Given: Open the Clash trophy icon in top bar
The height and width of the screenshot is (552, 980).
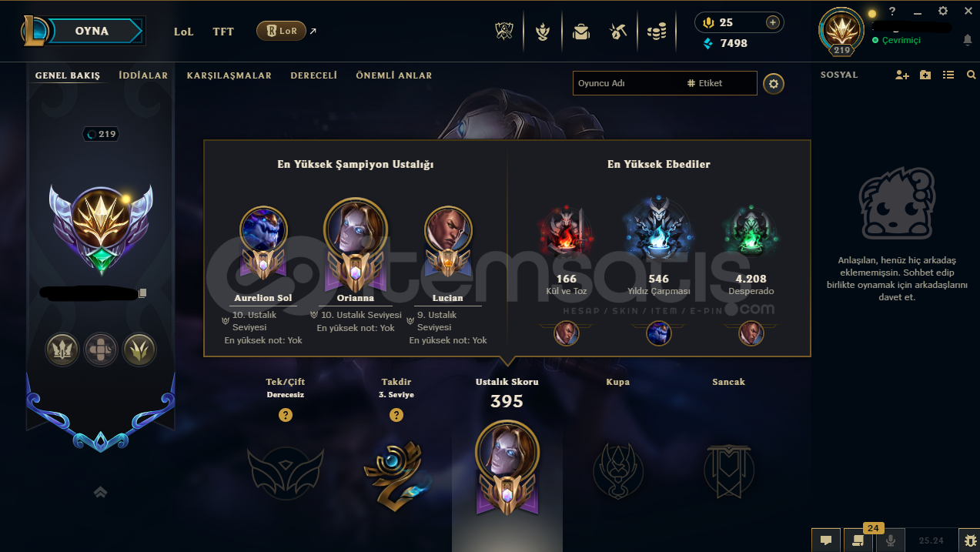Looking at the screenshot, I should tap(504, 32).
